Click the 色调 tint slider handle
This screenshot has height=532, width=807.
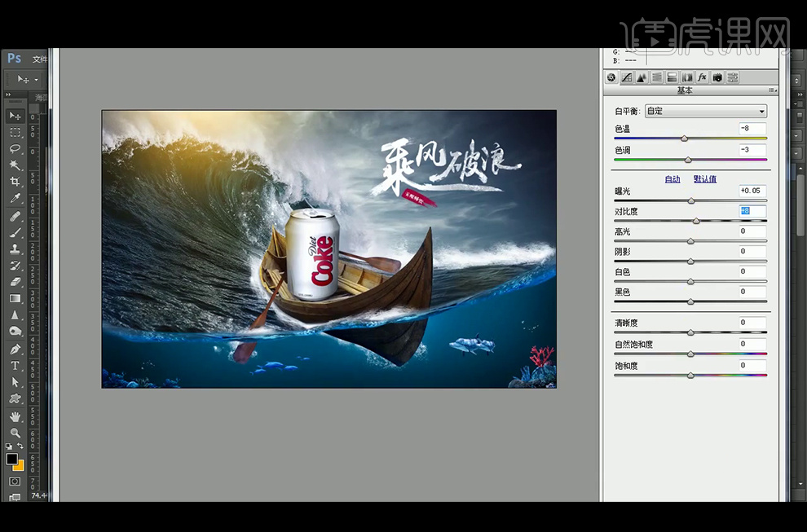[688, 160]
